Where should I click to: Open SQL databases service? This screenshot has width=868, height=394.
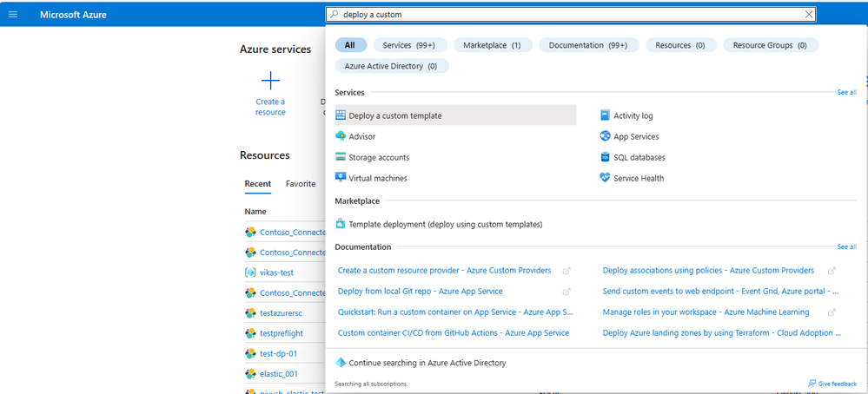639,157
